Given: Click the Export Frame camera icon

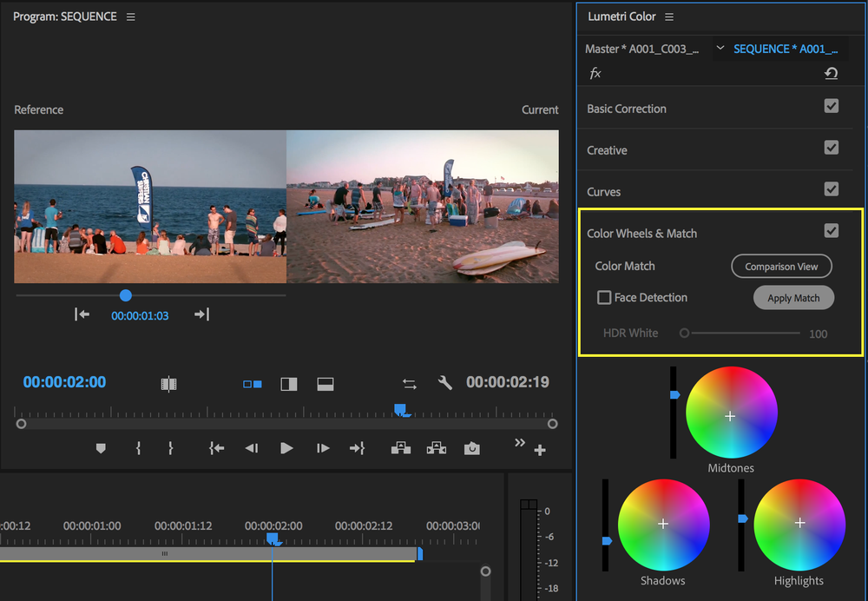Looking at the screenshot, I should click(x=471, y=448).
